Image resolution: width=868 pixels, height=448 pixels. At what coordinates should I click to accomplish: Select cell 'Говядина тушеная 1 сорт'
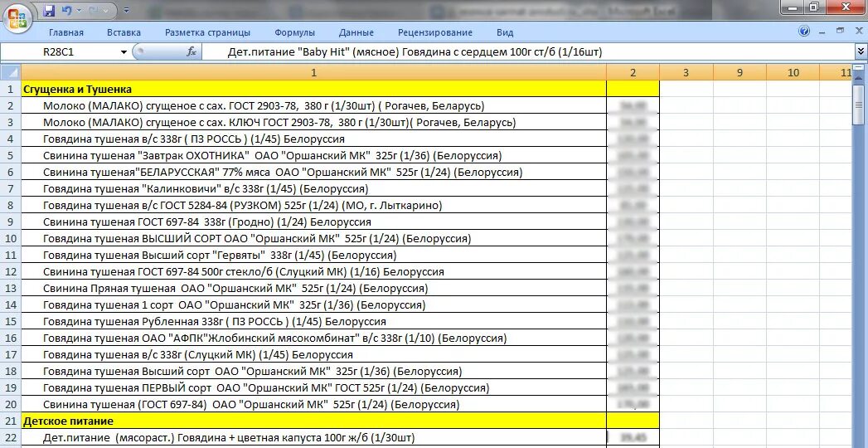tap(314, 305)
